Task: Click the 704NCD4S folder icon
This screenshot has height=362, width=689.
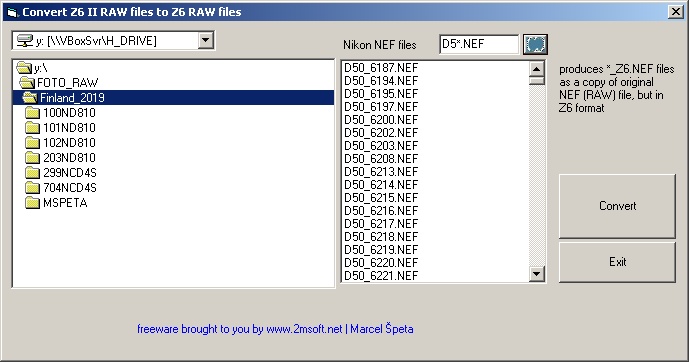Action: 33,188
